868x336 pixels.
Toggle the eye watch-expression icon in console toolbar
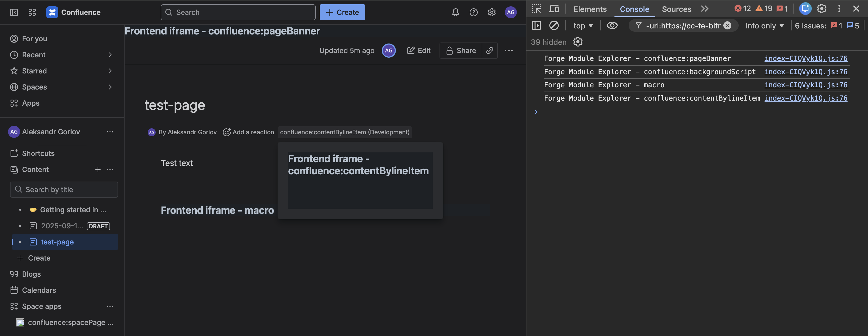coord(612,25)
